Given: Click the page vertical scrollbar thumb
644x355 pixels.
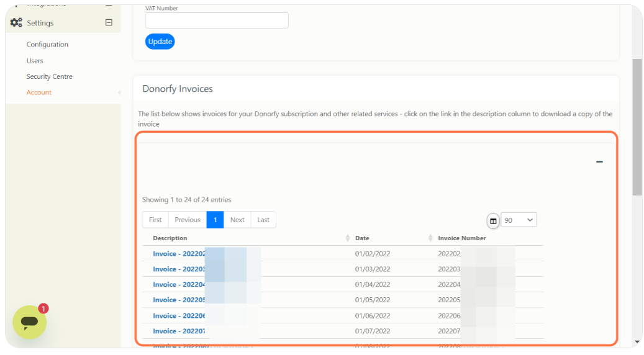Looking at the screenshot, I should coord(637,127).
